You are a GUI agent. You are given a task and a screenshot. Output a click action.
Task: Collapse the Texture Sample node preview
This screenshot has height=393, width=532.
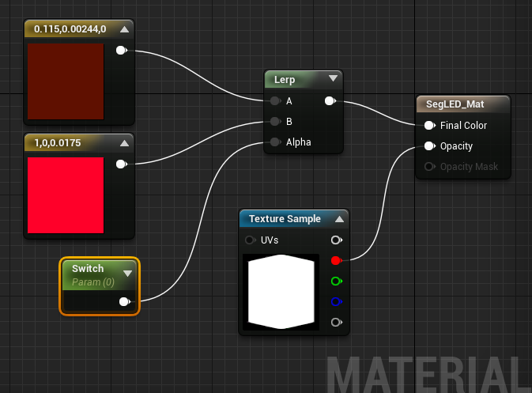tap(340, 219)
